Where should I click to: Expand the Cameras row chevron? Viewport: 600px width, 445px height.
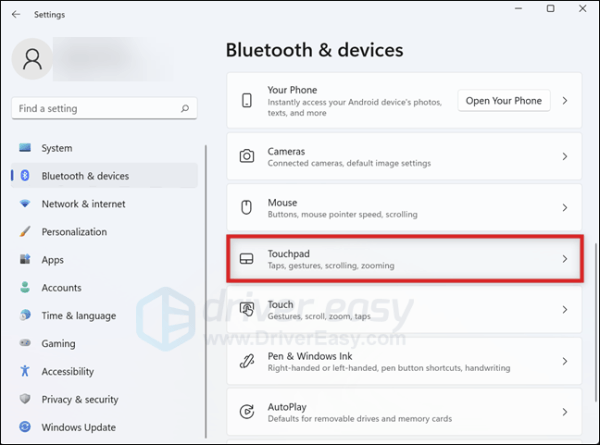pyautogui.click(x=565, y=156)
